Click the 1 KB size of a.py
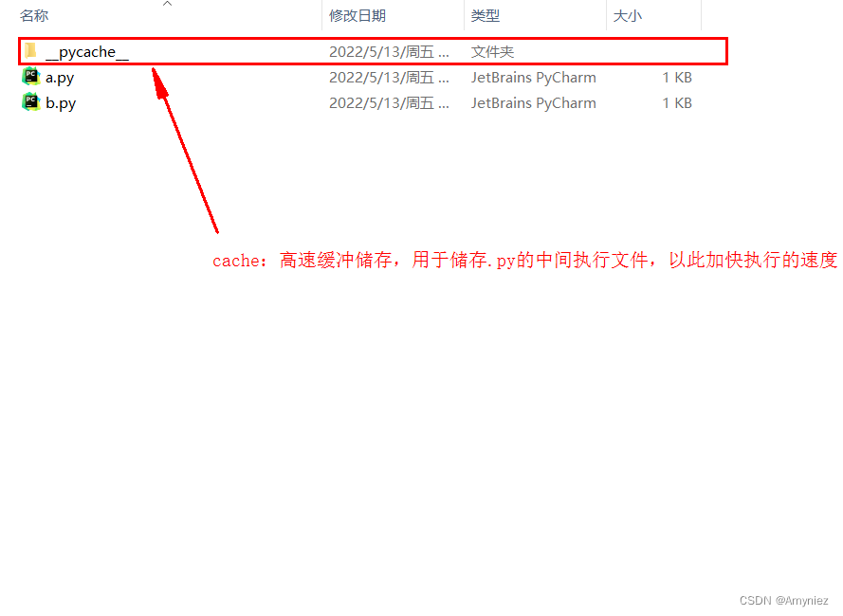 [677, 78]
